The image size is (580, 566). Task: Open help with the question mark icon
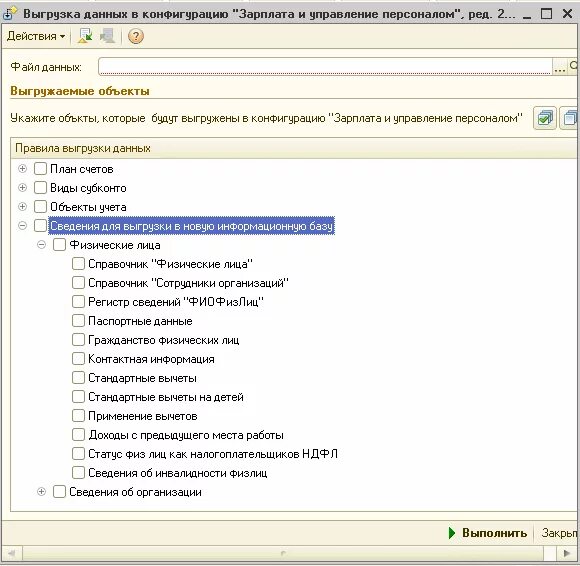tap(136, 36)
